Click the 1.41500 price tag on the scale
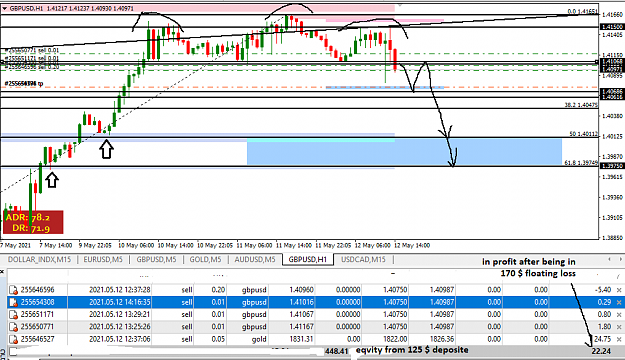Image resolution: width=625 pixels, height=360 pixels. [x=612, y=27]
